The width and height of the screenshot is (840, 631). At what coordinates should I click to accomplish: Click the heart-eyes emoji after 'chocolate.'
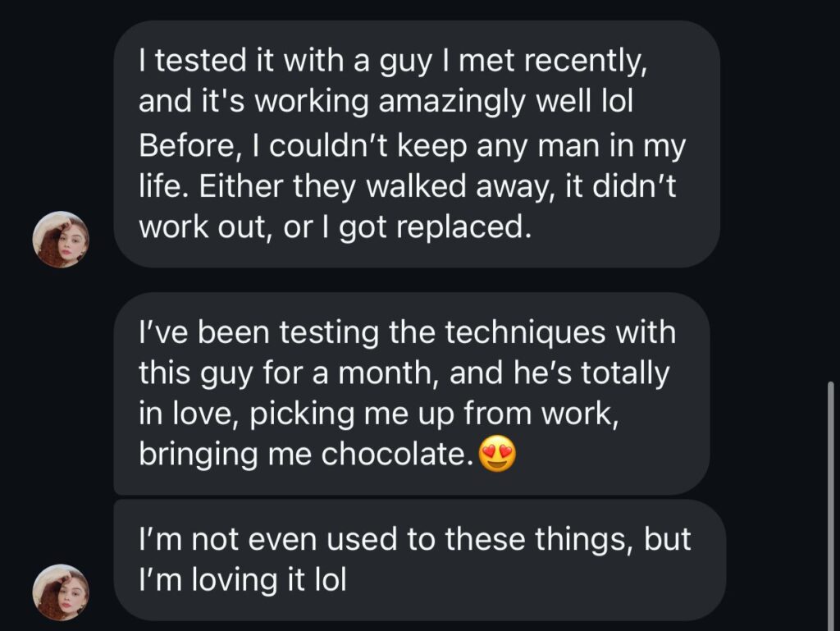(x=497, y=455)
